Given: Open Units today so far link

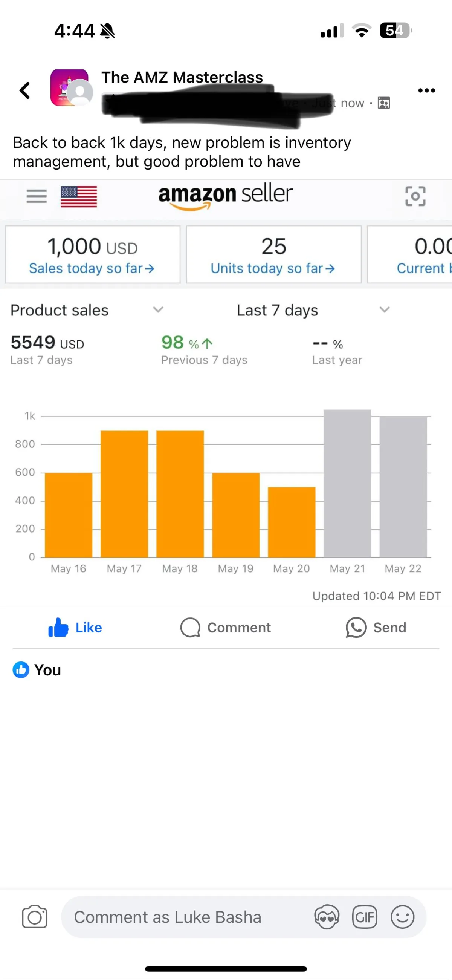Looking at the screenshot, I should [273, 268].
